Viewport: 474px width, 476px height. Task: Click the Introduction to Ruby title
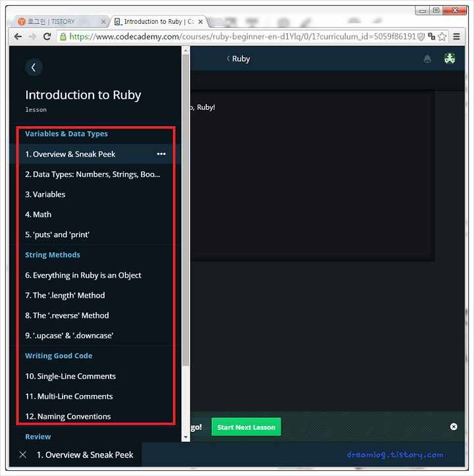point(83,95)
